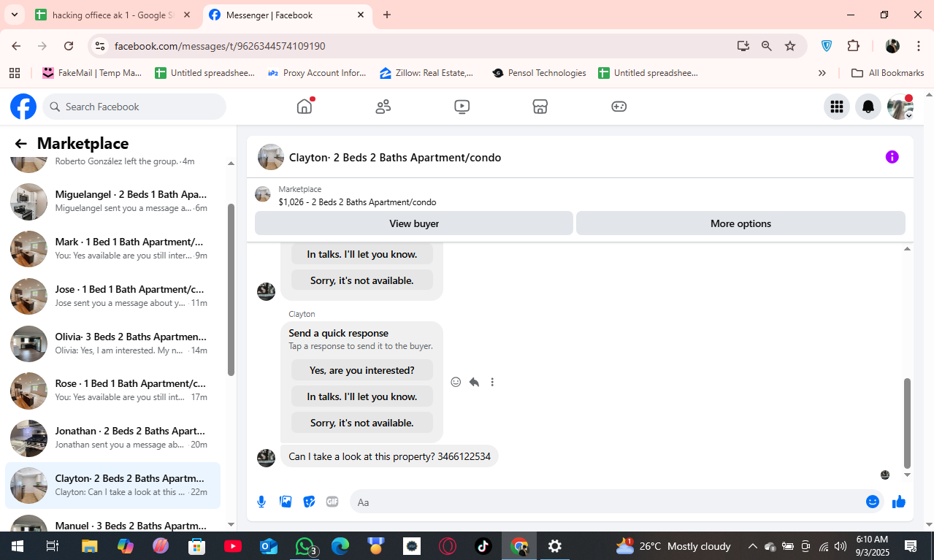Open conversation information purple icon
The image size is (934, 560).
click(892, 157)
